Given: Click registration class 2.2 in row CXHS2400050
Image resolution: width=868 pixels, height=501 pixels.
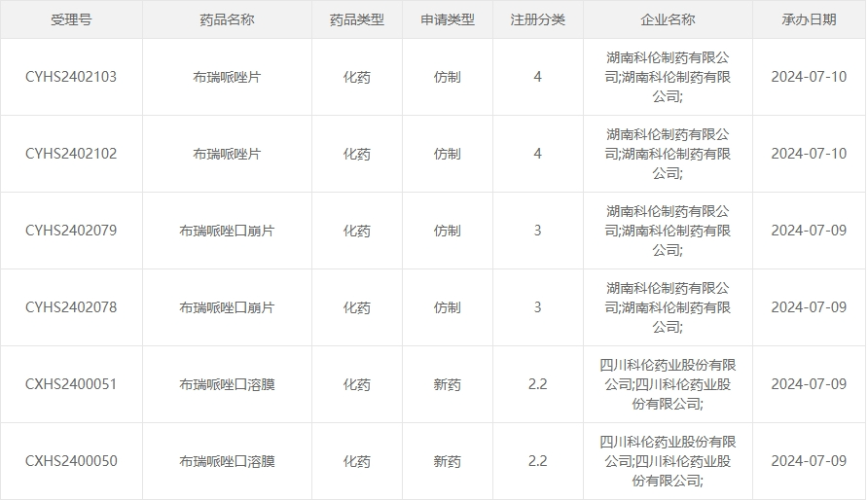Looking at the screenshot, I should coord(537,462).
